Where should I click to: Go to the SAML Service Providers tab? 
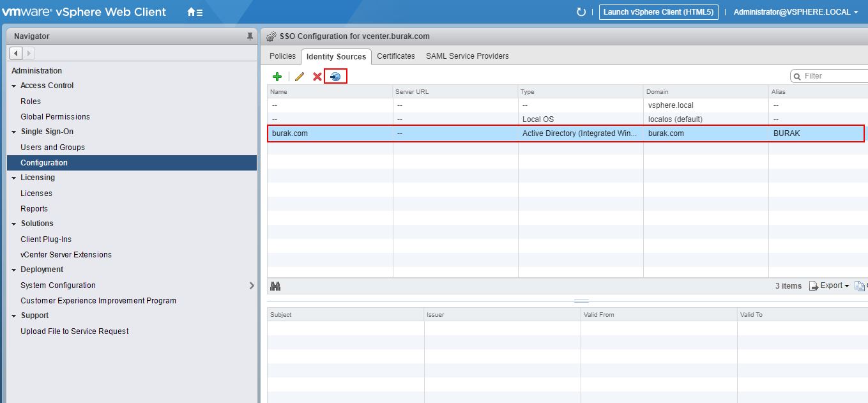[x=468, y=56]
